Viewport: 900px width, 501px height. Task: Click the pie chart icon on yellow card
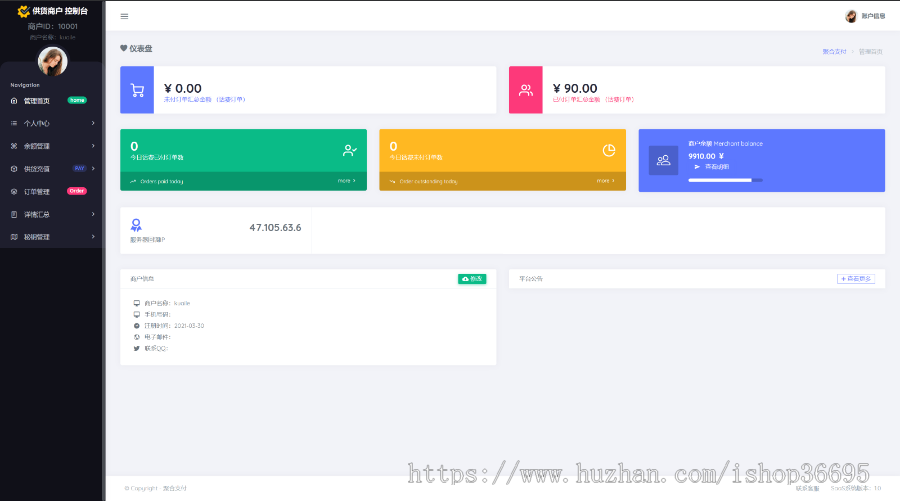(x=609, y=150)
